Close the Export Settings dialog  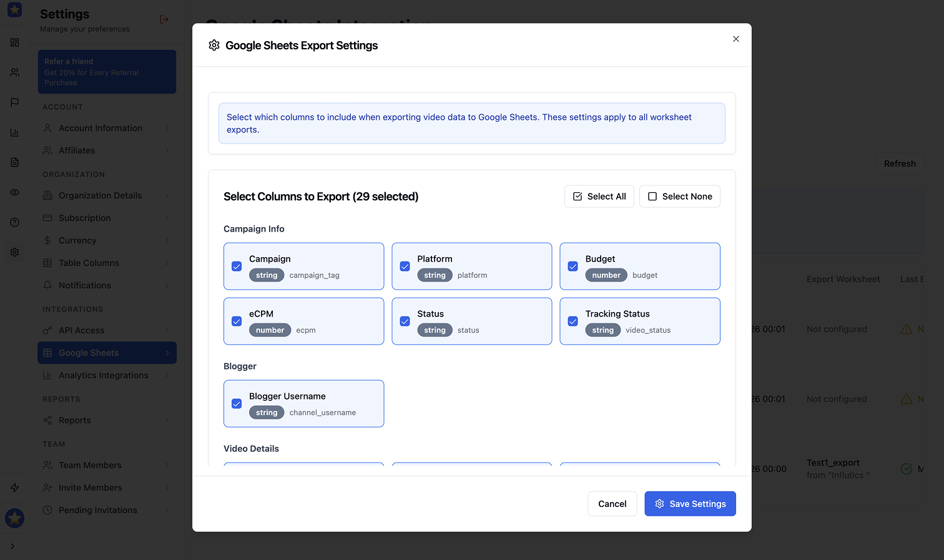coord(736,39)
